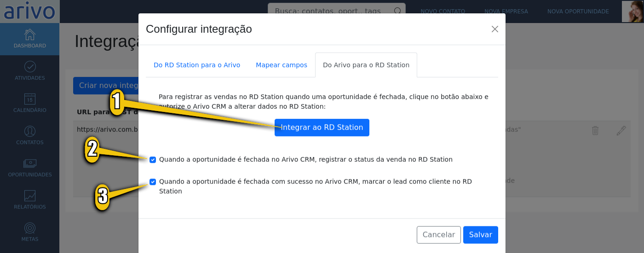This screenshot has height=253, width=644.
Task: Open Nova Empresa link
Action: coord(506,12)
